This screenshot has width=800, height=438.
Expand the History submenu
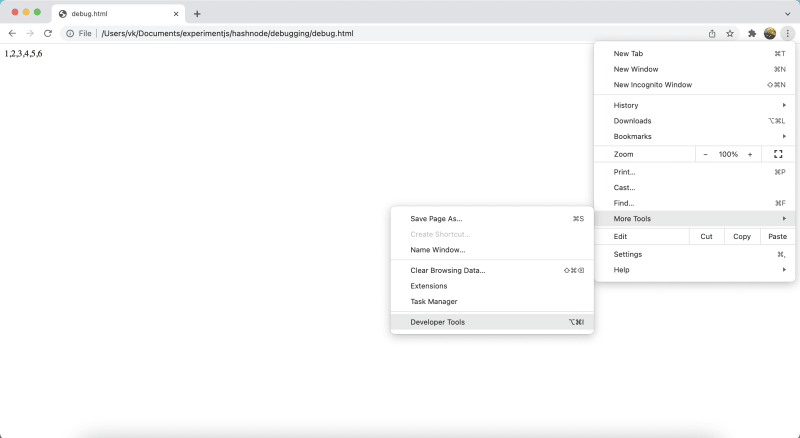tap(694, 105)
